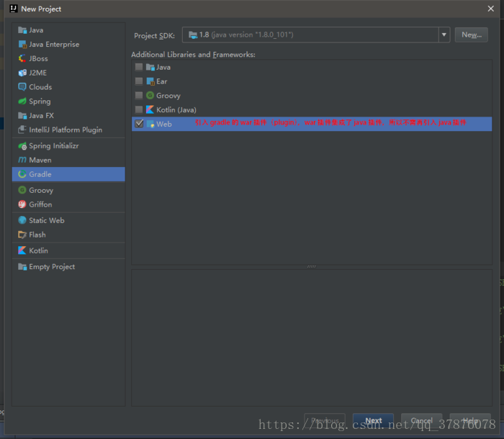Click the Groovy framework green icon
Viewport: 504px width, 439px height.
coord(150,96)
